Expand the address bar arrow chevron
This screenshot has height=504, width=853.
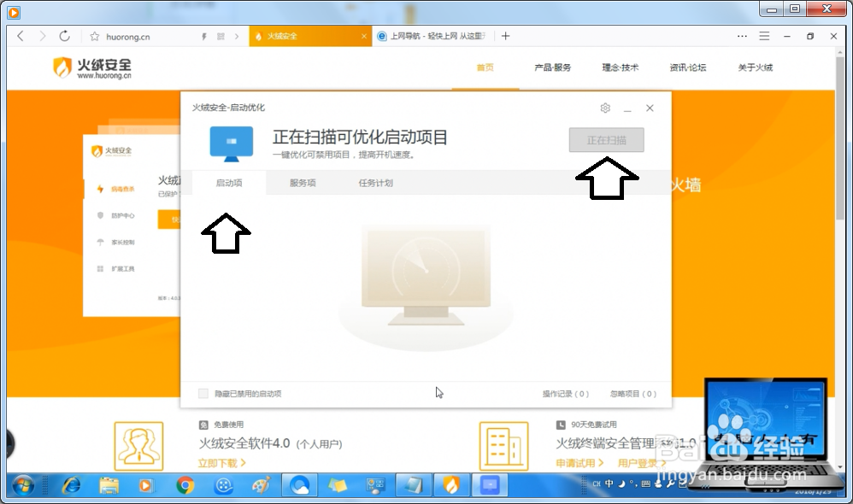click(x=237, y=37)
